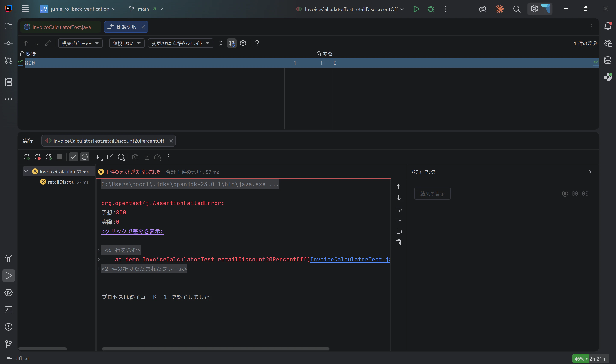Click the 結果の表示 button
616x364 pixels.
(432, 194)
